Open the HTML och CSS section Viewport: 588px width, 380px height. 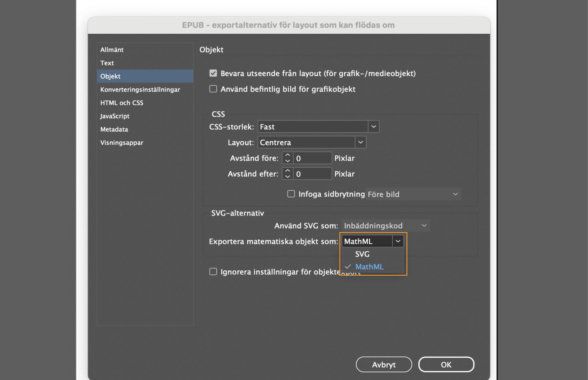click(x=122, y=103)
